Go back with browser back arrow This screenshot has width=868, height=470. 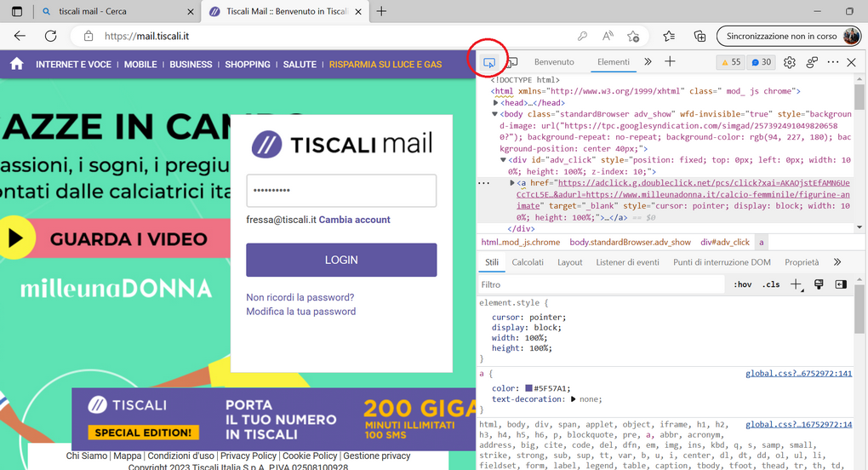pos(20,36)
